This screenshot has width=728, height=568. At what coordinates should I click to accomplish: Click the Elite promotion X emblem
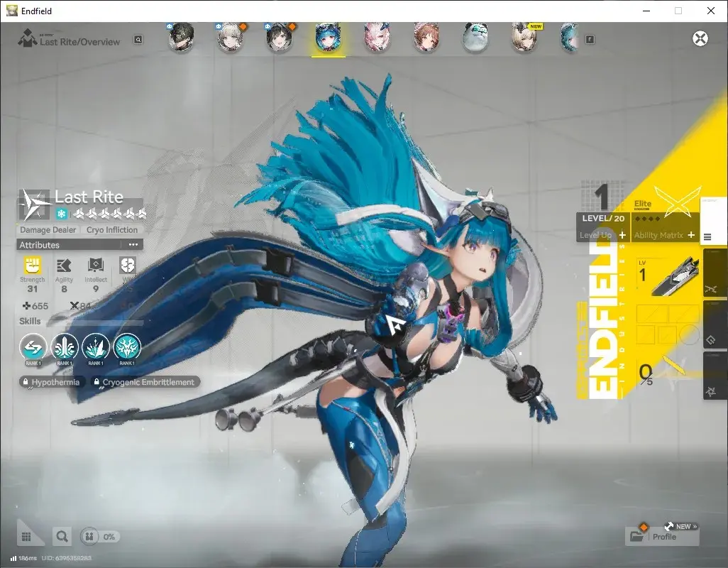(x=677, y=201)
